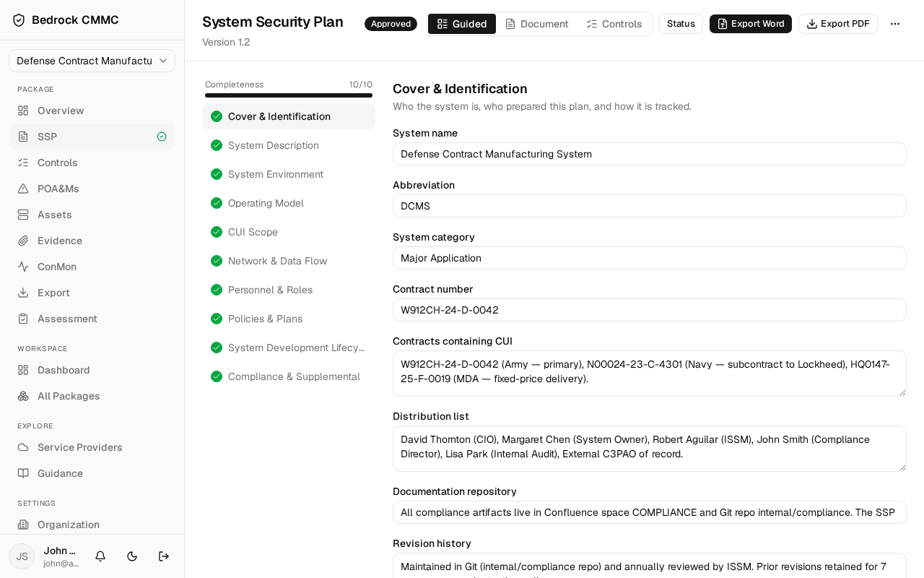Click the All Packages boxes icon
924x578 pixels.
pos(23,396)
